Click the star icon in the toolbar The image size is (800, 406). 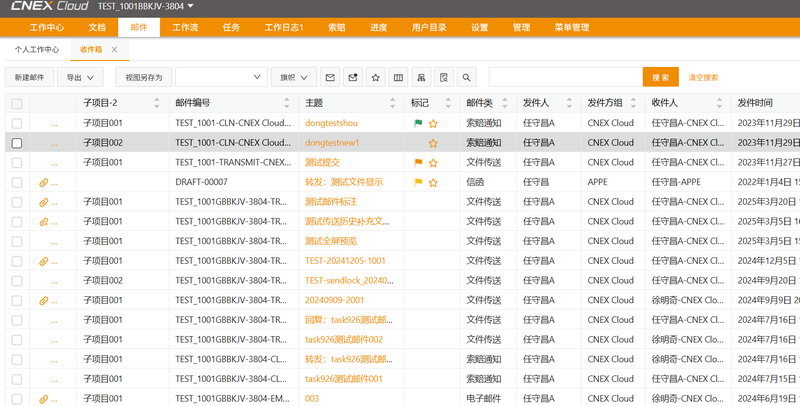pyautogui.click(x=375, y=77)
